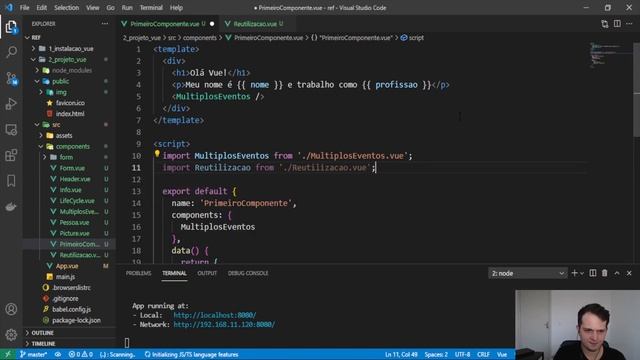Switch to the PROBLEMS panel tab
This screenshot has height=360, width=640.
(138, 273)
